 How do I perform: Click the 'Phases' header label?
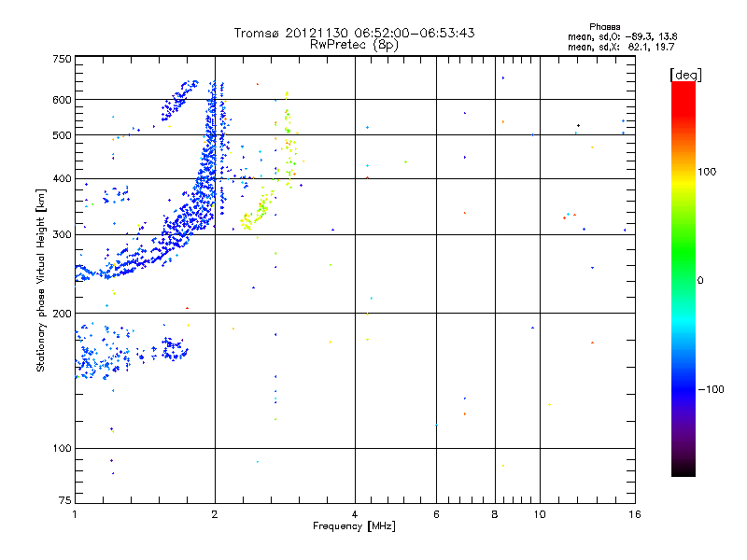[x=604, y=27]
